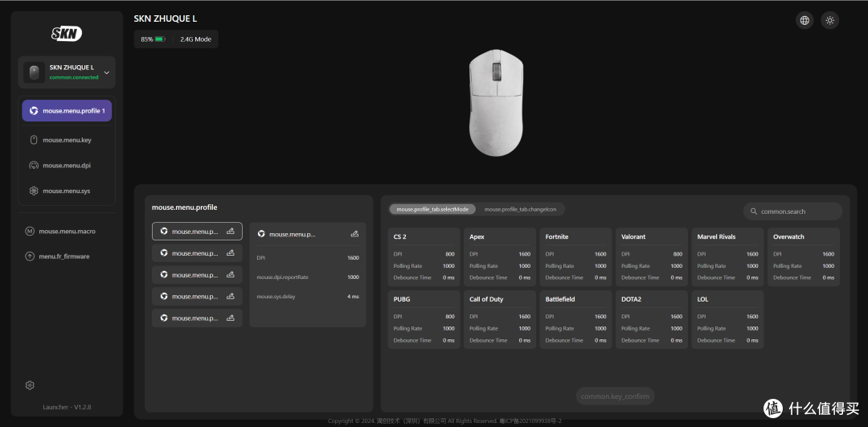Switch to mouse.profile_tab.selectMode tab
The height and width of the screenshot is (427, 868).
432,209
